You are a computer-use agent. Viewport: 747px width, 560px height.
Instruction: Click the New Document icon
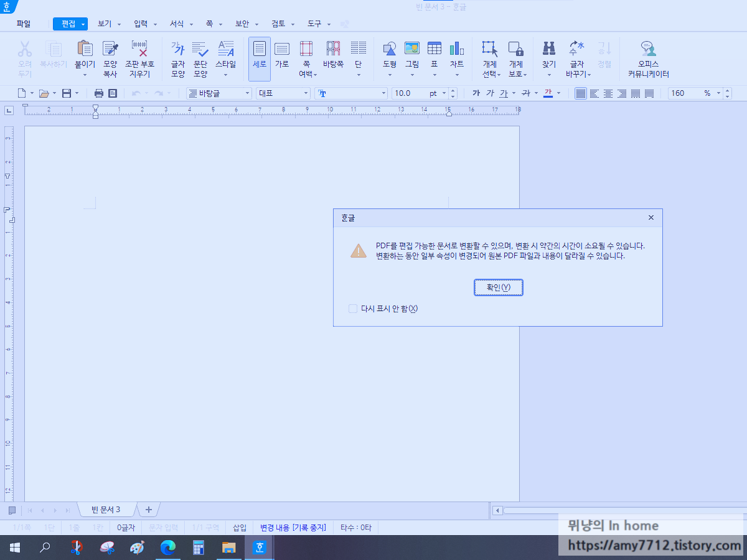(x=22, y=93)
